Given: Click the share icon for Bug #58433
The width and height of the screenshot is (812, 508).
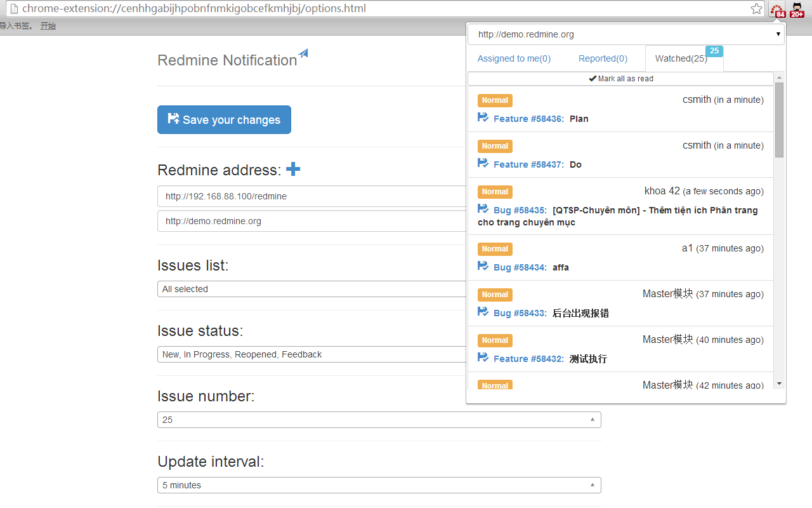Looking at the screenshot, I should point(483,312).
